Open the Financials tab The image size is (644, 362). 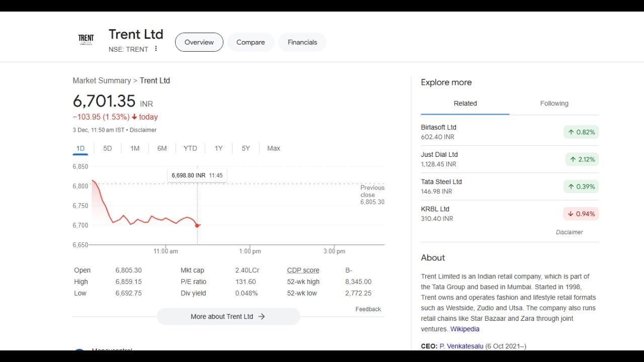[x=302, y=42]
